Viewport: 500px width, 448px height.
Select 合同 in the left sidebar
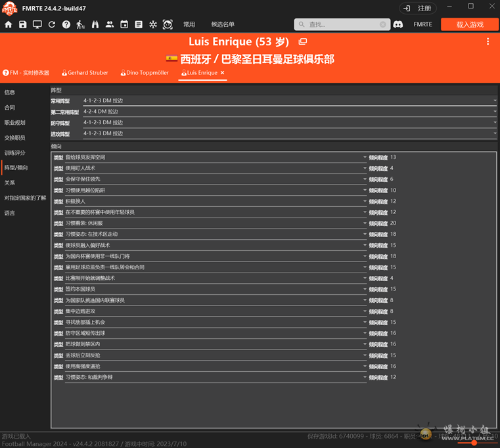coord(10,108)
